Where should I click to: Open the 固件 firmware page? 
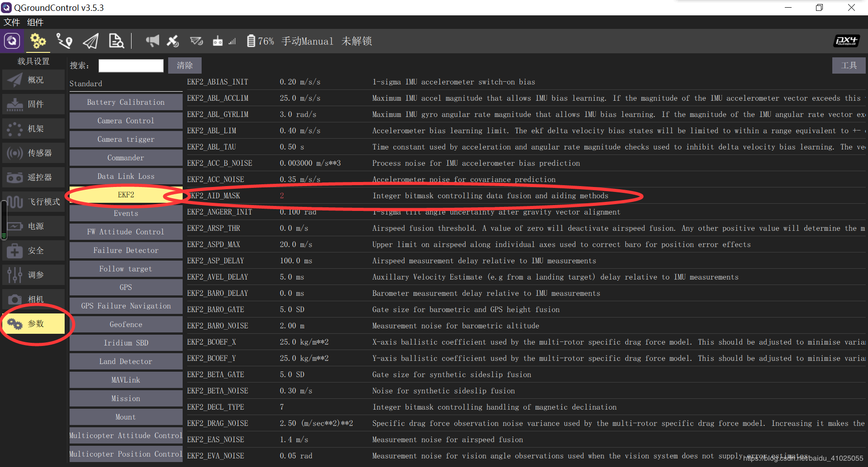pos(33,104)
